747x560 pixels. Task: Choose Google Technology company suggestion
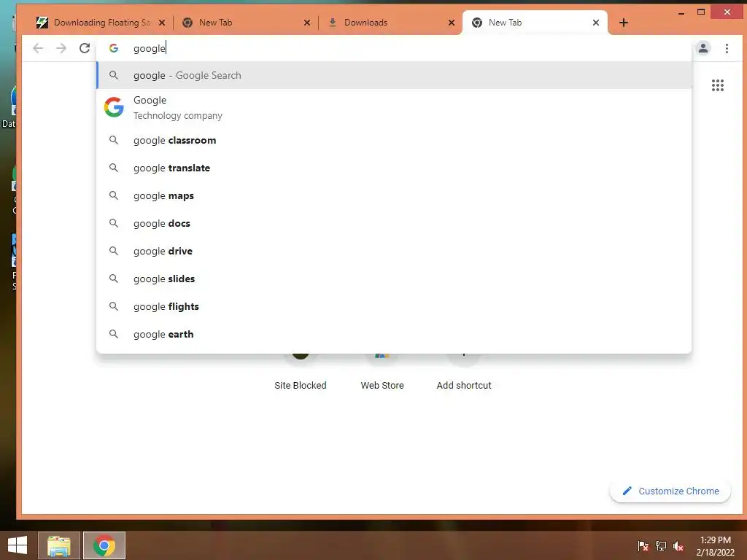[393, 108]
